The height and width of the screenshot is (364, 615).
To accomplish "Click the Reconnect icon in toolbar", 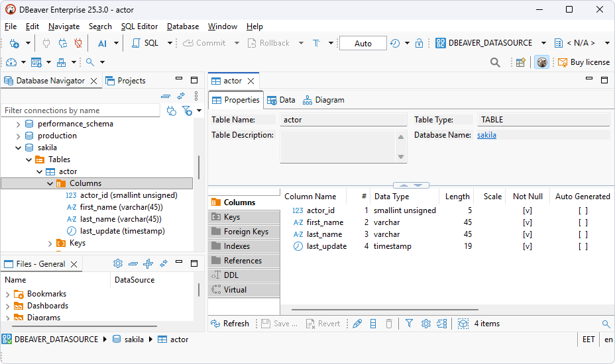I will (63, 43).
